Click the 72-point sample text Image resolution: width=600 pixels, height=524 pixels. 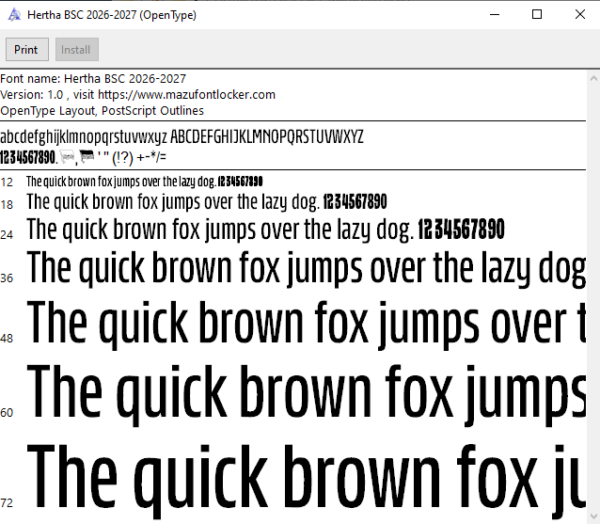306,480
